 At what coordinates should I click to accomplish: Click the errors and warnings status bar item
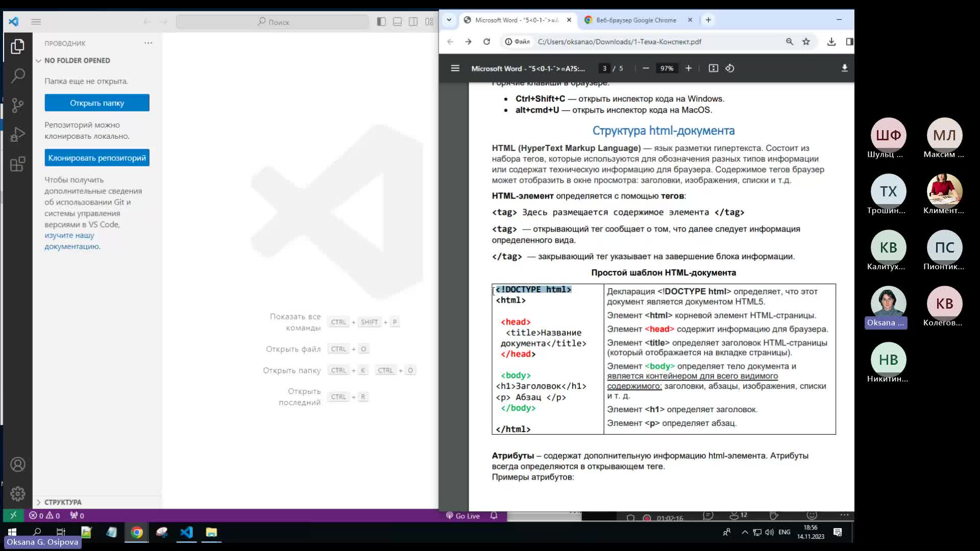tap(44, 515)
